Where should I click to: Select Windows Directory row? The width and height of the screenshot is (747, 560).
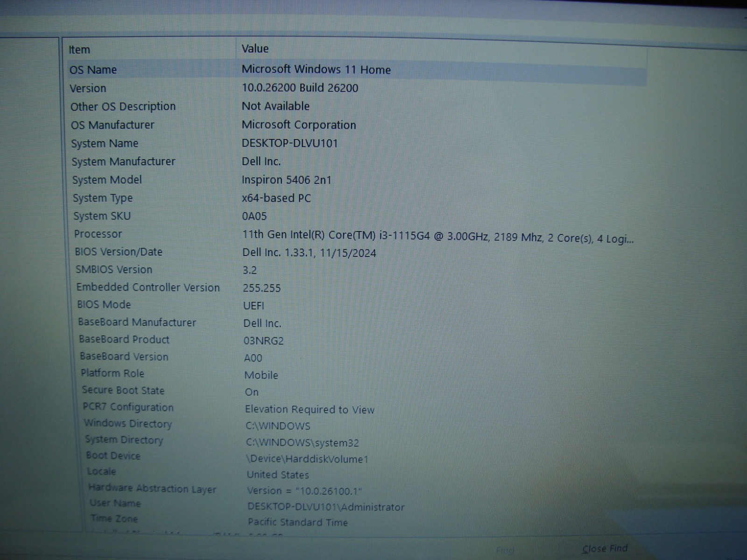[x=128, y=423]
